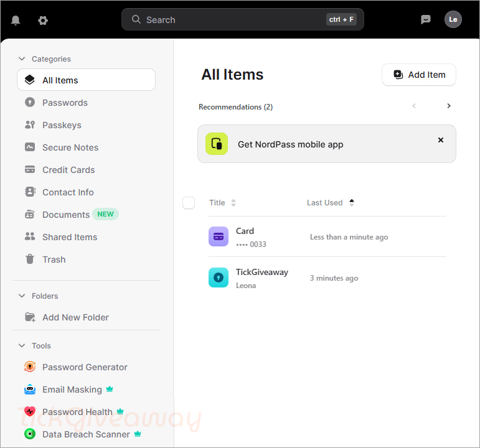
Task: Open the feedback chat icon
Action: pos(425,19)
